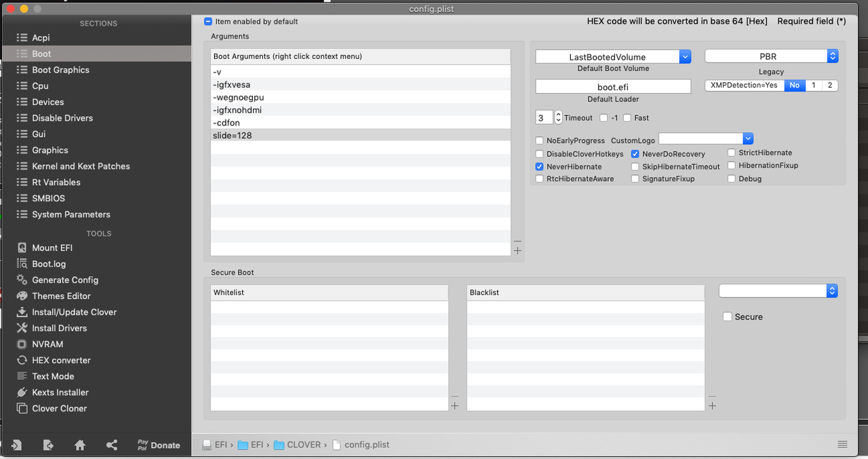Open HEX converter refresh icon
The height and width of the screenshot is (459, 868).
click(22, 360)
